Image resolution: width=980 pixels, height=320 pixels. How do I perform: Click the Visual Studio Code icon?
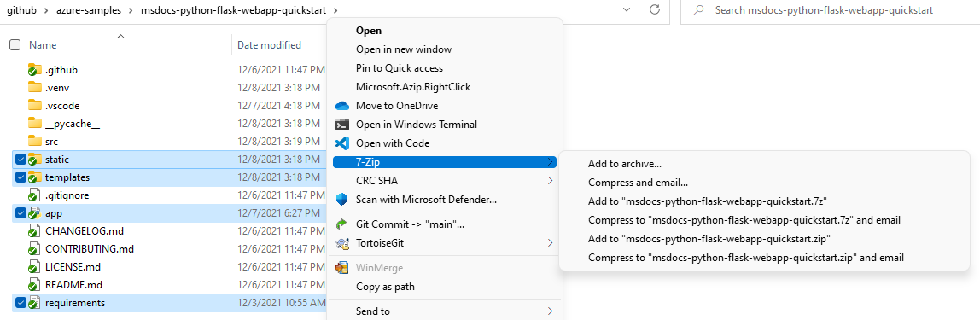click(341, 143)
